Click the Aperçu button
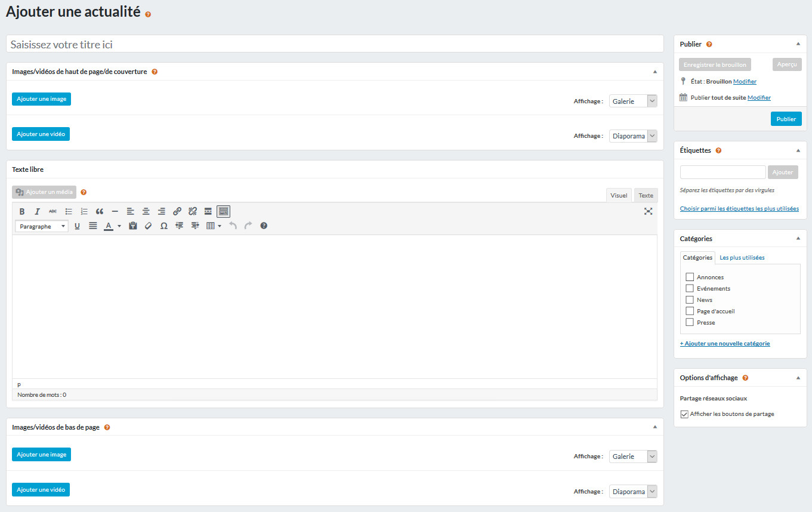The height and width of the screenshot is (512, 812). pyautogui.click(x=787, y=64)
